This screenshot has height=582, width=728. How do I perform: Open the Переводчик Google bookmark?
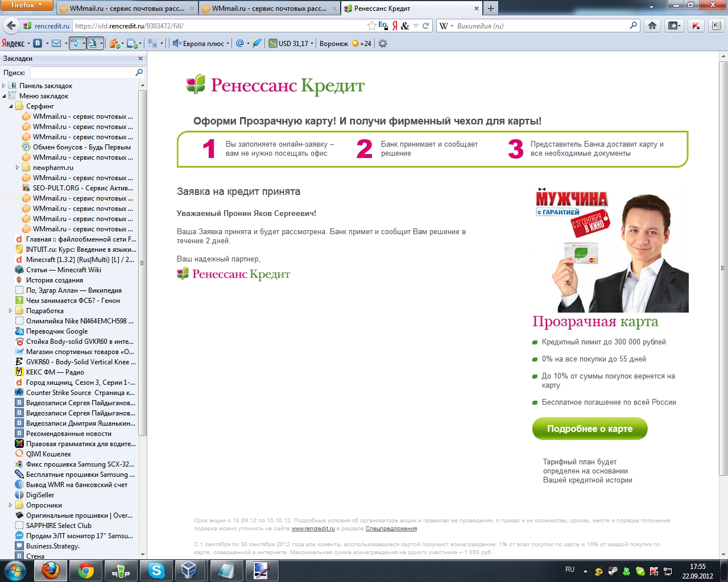(57, 331)
